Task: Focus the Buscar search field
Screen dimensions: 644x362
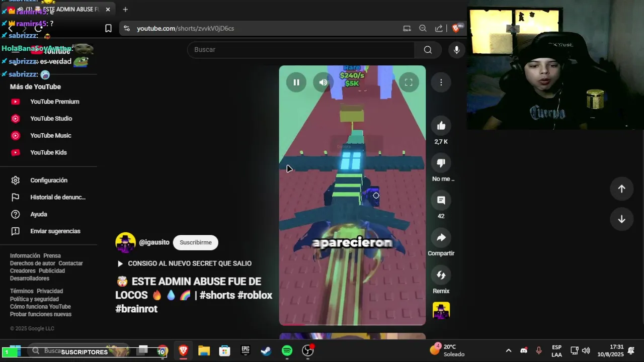Action: click(x=301, y=49)
